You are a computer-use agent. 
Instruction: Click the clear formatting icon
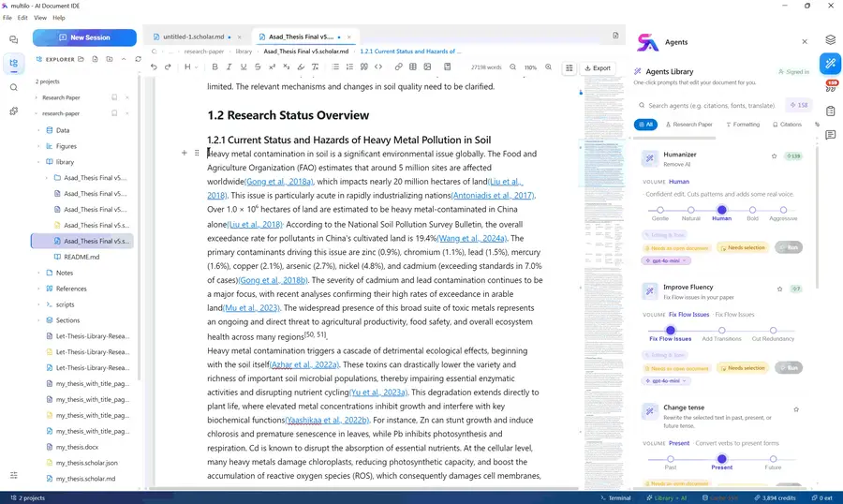click(315, 67)
